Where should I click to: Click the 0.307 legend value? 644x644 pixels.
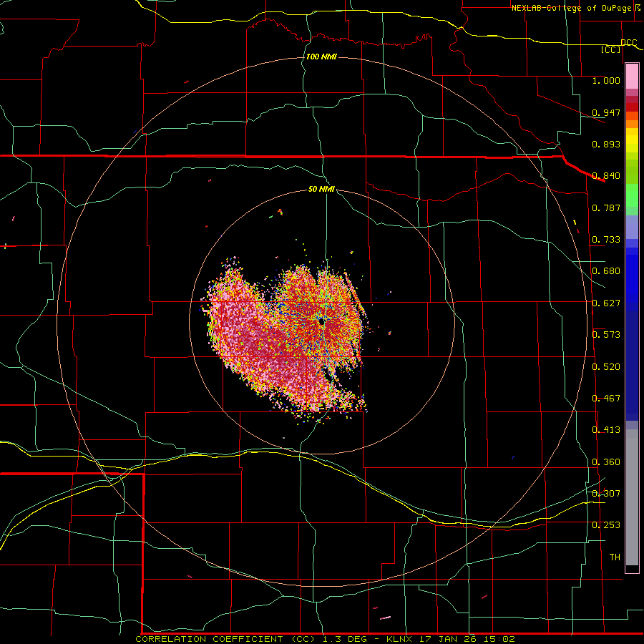[606, 493]
